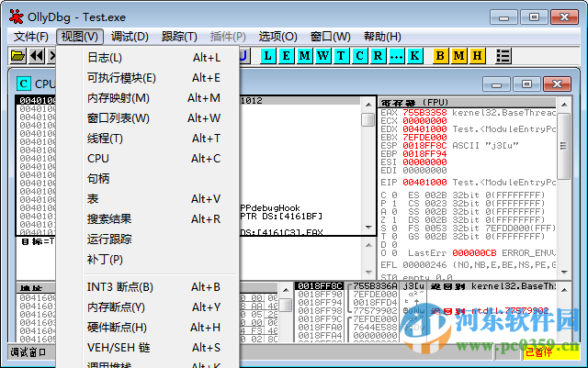Select 窗口列表(W) menu entry
Image resolution: width=588 pixels, height=368 pixels.
pyautogui.click(x=147, y=118)
